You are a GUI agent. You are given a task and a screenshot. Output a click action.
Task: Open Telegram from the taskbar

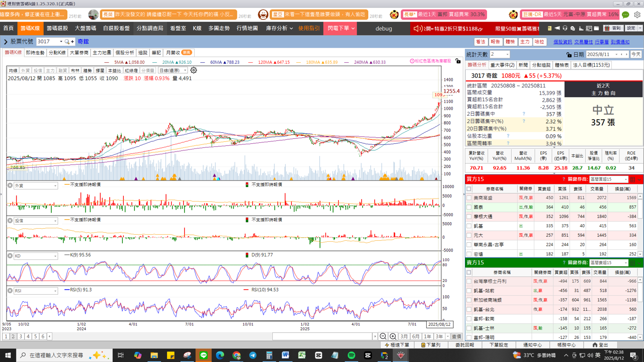tap(253, 355)
